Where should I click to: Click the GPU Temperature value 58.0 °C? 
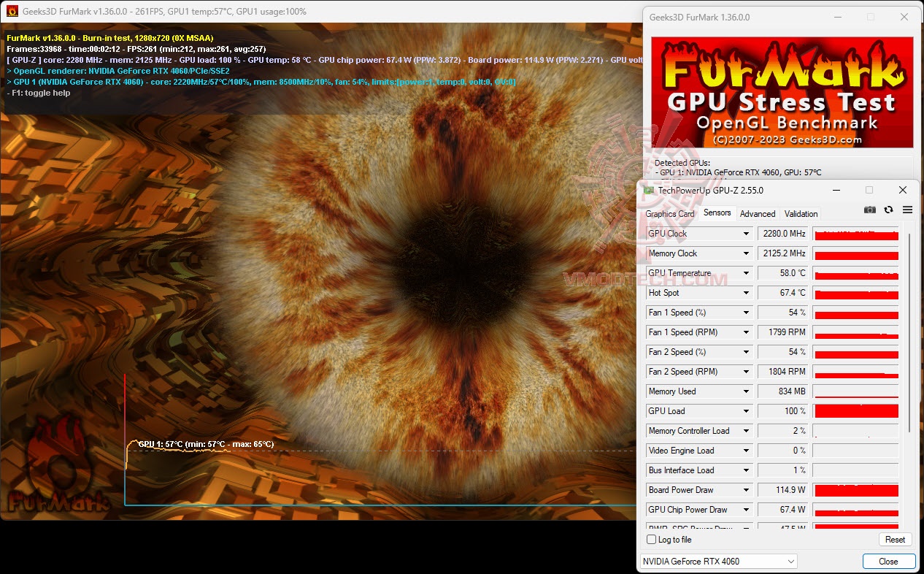[783, 273]
